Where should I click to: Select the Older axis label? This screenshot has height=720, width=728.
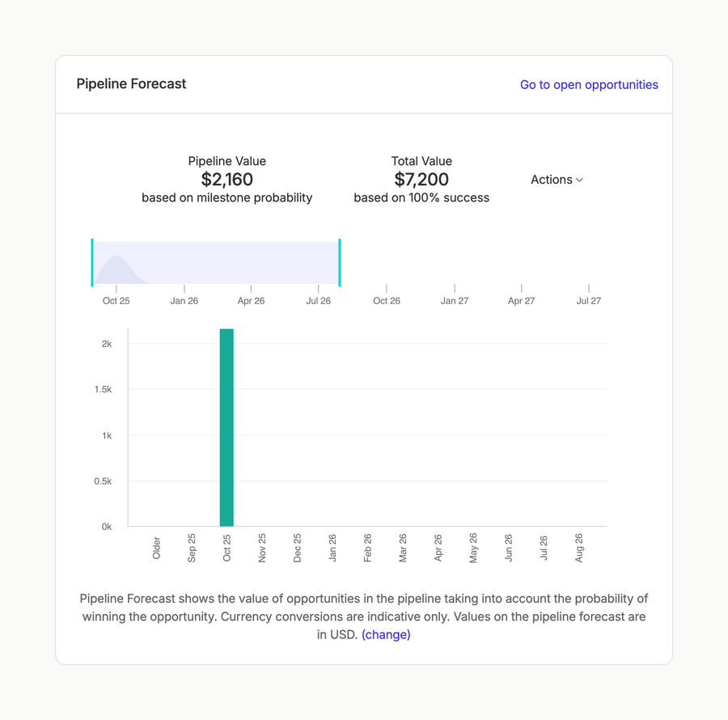click(x=157, y=547)
